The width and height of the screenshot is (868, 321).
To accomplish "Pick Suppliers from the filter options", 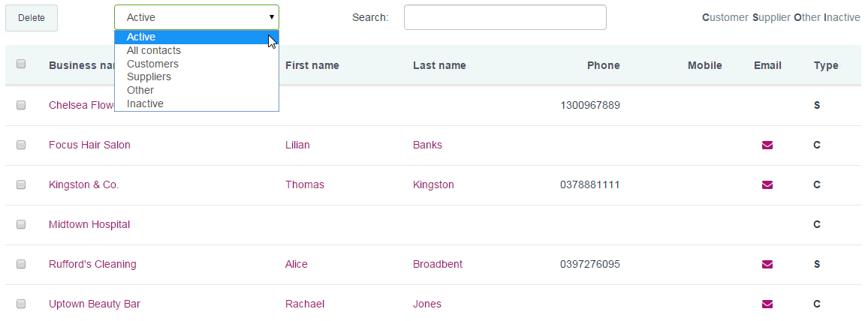I will click(149, 76).
